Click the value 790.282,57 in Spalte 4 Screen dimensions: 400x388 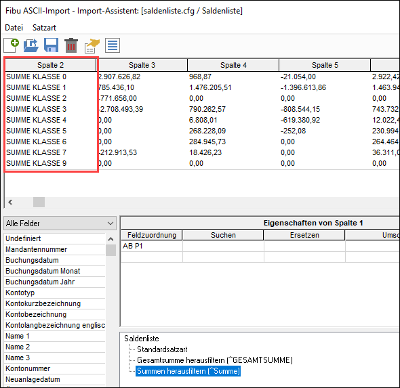(x=207, y=109)
